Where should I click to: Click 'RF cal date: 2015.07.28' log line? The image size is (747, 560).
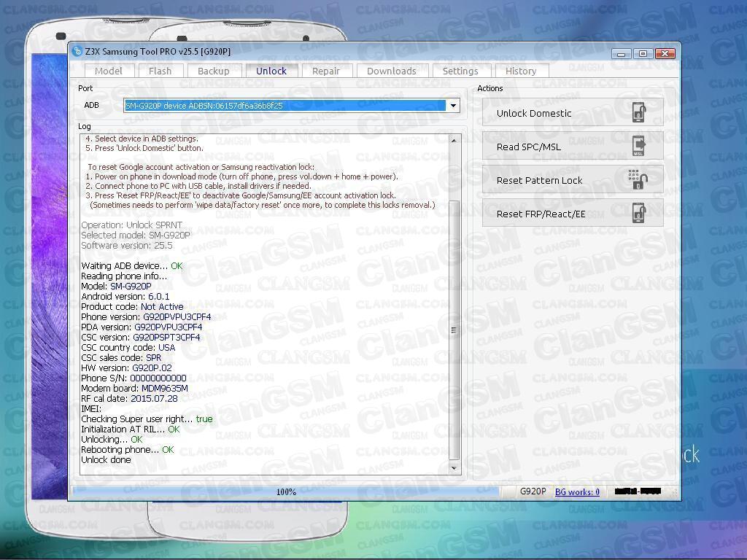click(129, 399)
